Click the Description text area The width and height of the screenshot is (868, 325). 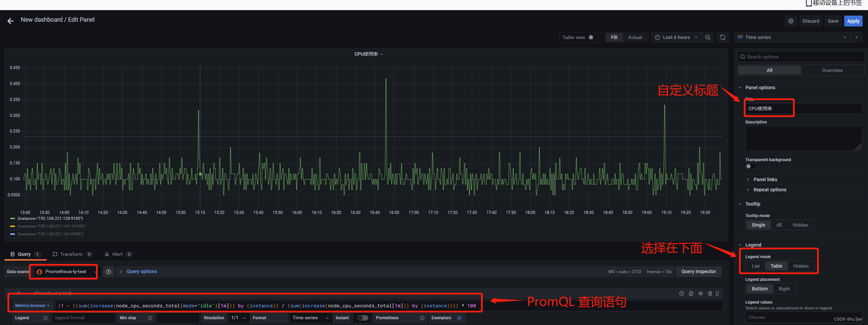(x=803, y=138)
